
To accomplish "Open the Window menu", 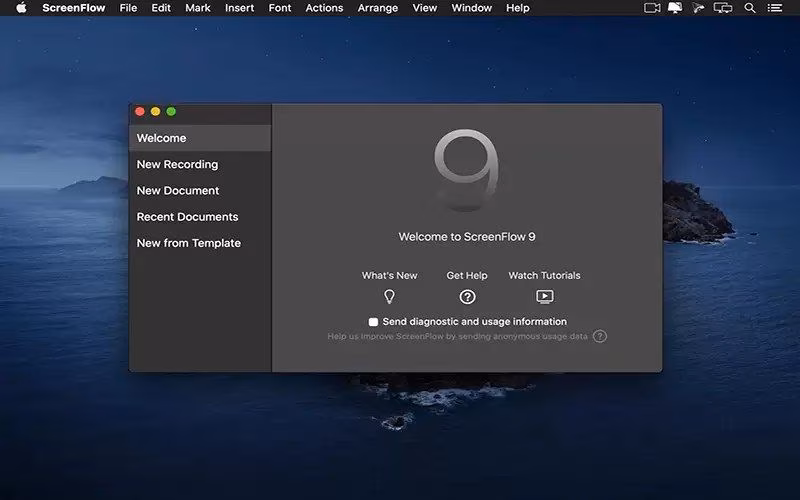I will point(471,8).
